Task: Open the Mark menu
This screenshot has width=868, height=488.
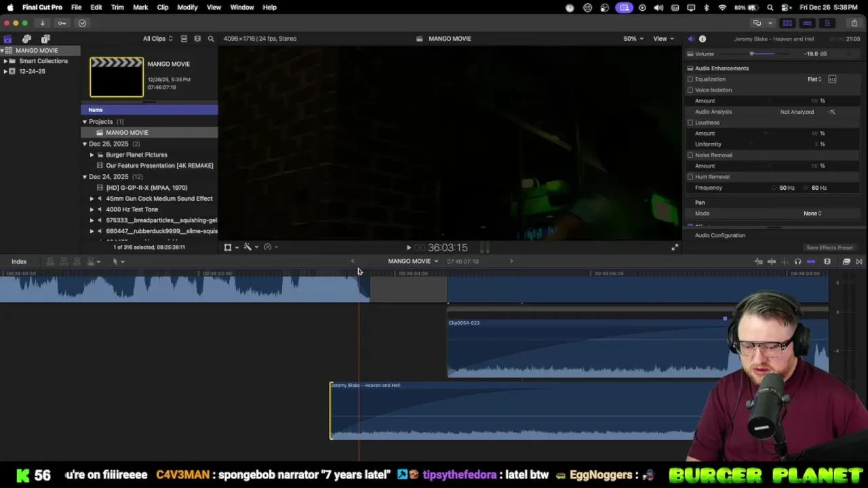Action: point(140,7)
